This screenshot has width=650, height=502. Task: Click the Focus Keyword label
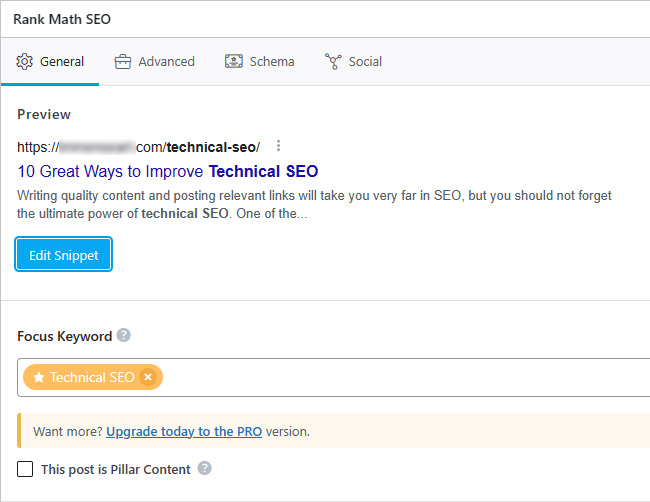pos(65,336)
